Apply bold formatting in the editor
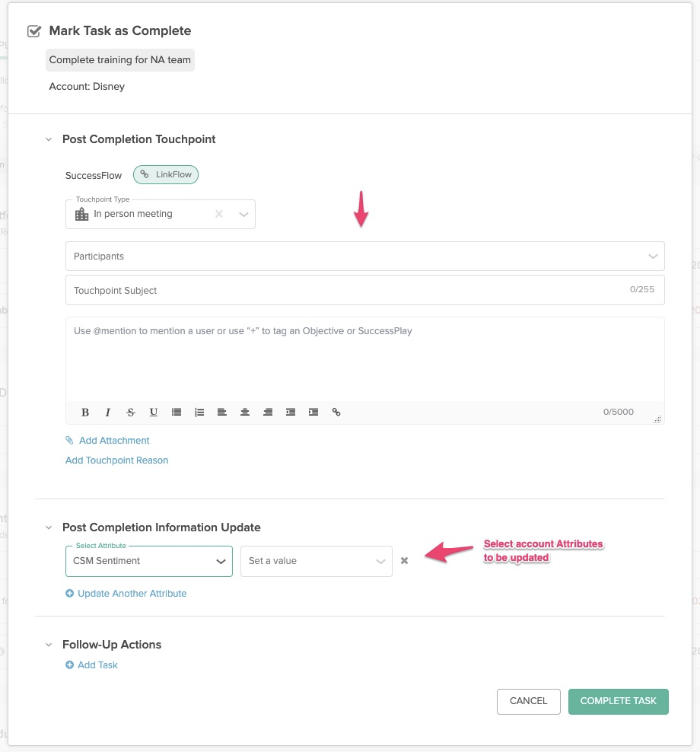Image resolution: width=700 pixels, height=752 pixels. click(85, 412)
